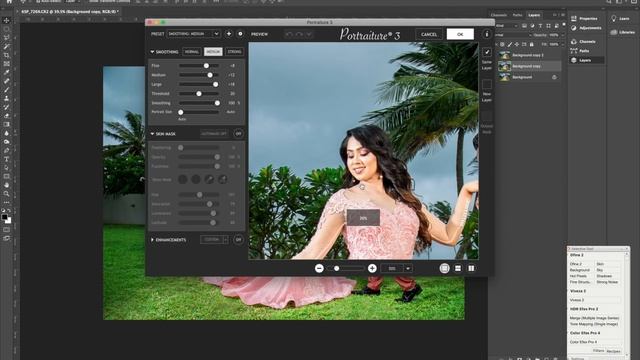Screen dimensions: 640x360
Task: Select Normal smoothing mode
Action: 191,52
